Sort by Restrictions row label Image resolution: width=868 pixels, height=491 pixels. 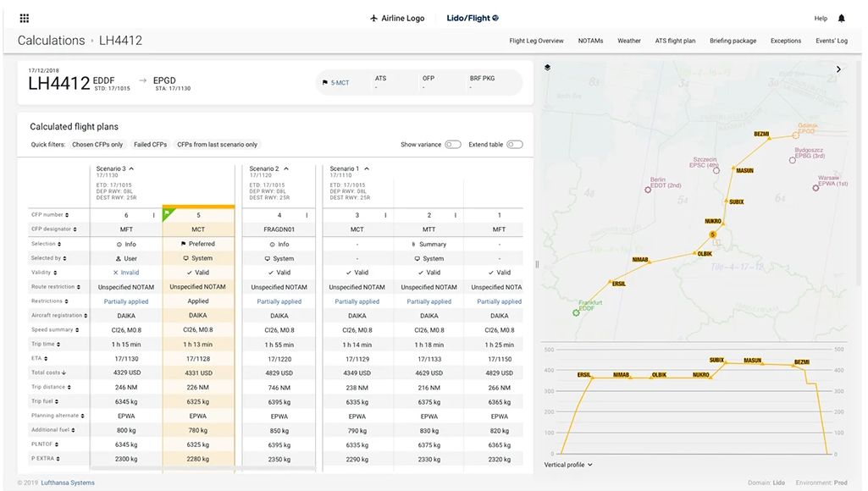pos(50,301)
